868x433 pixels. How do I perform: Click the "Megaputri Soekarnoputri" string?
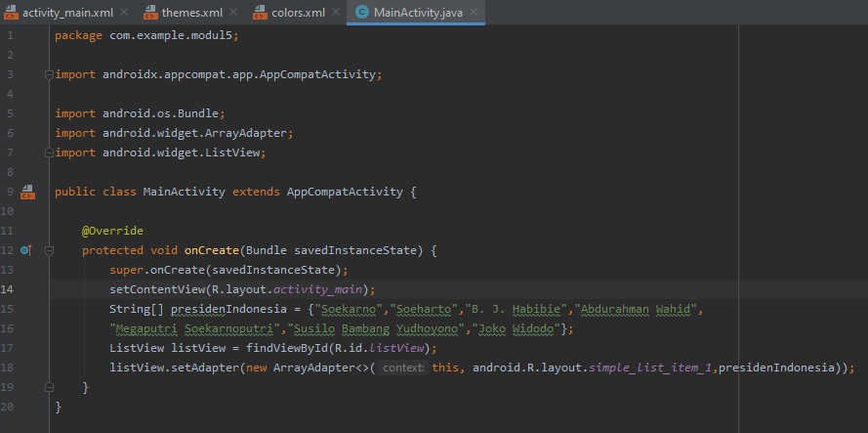195,329
